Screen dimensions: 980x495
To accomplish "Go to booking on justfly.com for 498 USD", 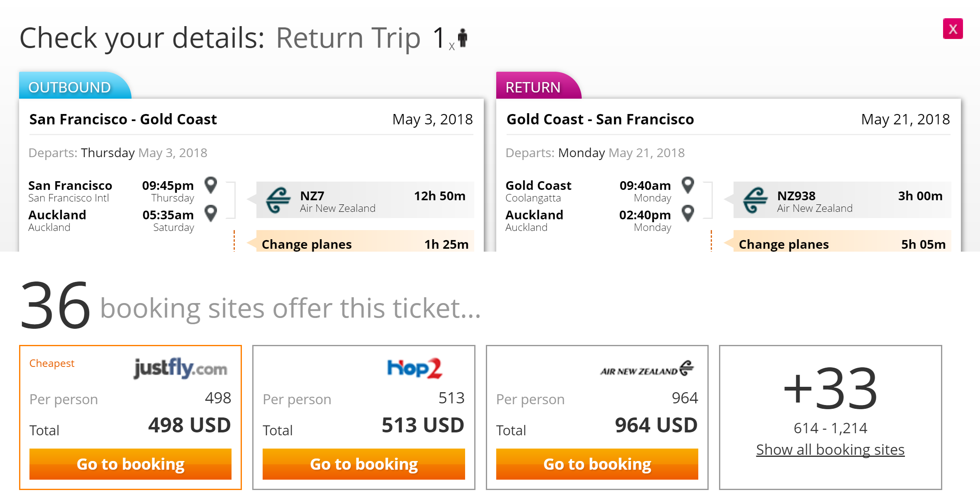I will click(130, 464).
